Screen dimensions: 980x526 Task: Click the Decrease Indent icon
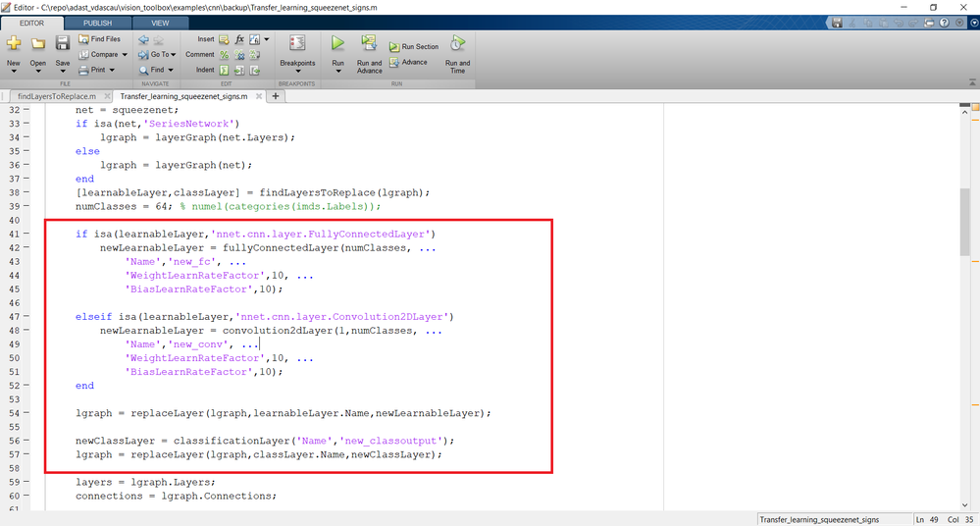tap(255, 70)
